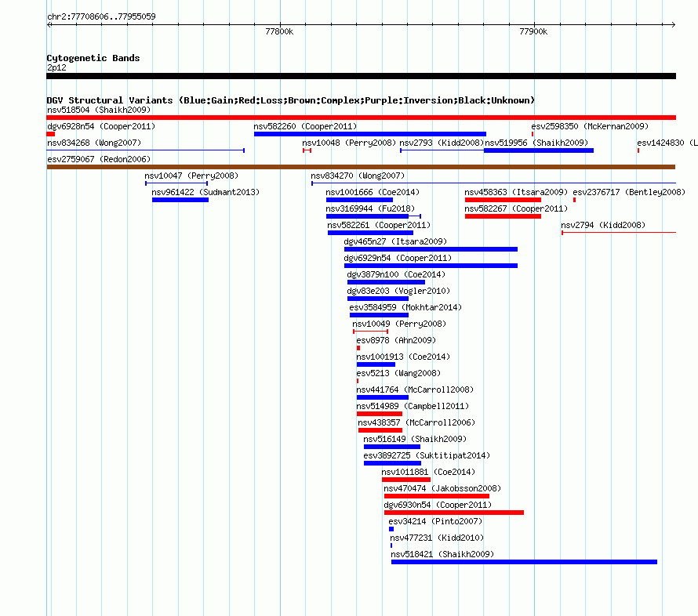Click the ruler's right arrowhead

coord(674,24)
